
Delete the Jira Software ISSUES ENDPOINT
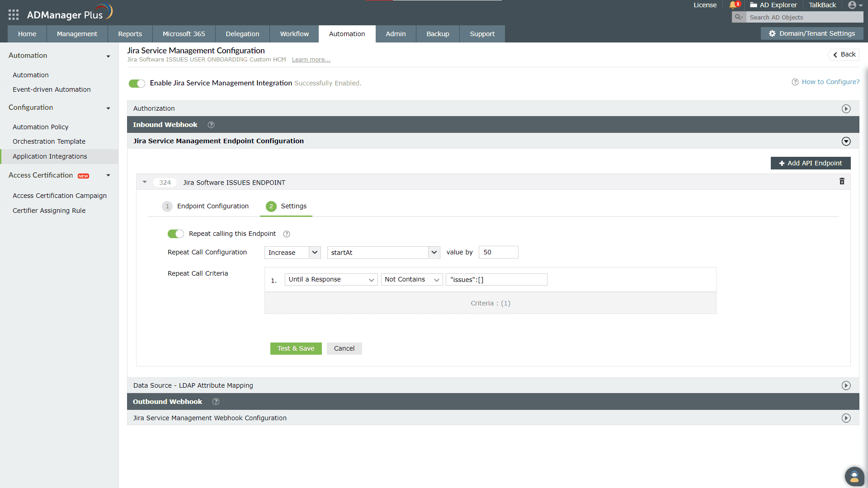point(842,181)
